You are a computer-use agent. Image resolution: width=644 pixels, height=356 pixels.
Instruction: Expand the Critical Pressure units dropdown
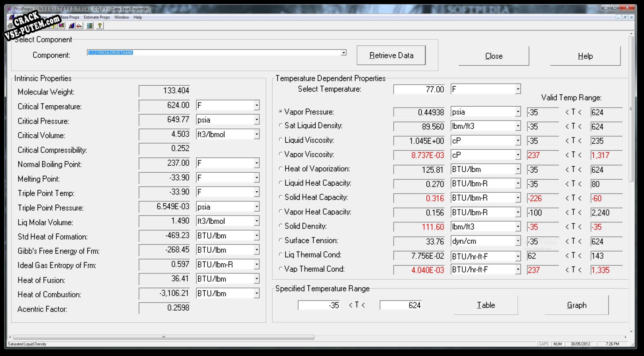pos(256,120)
